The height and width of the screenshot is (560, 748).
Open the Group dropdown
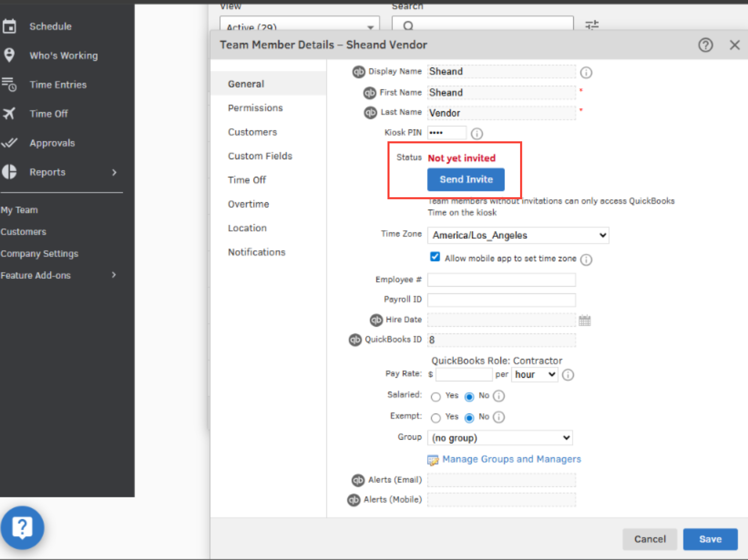click(x=500, y=438)
